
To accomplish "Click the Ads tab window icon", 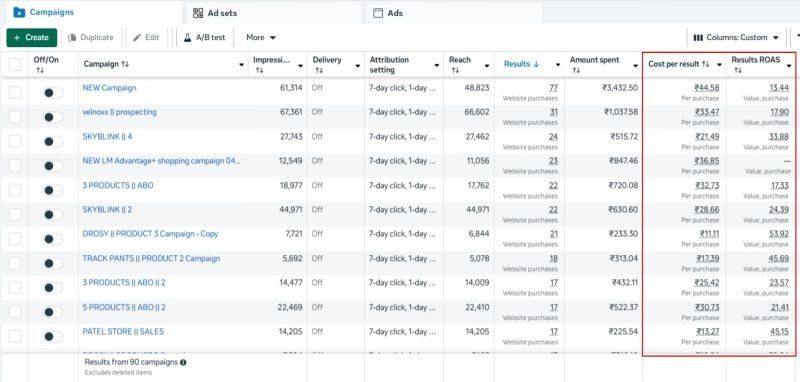I will click(378, 13).
